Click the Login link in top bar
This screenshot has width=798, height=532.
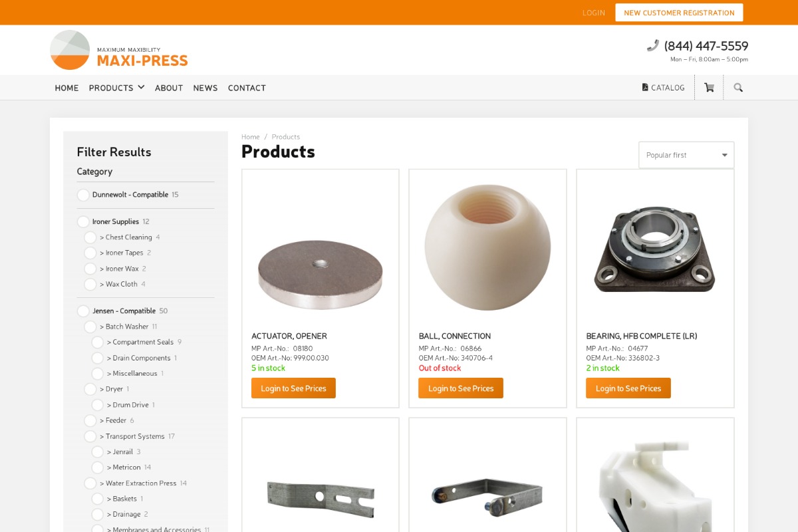click(594, 13)
